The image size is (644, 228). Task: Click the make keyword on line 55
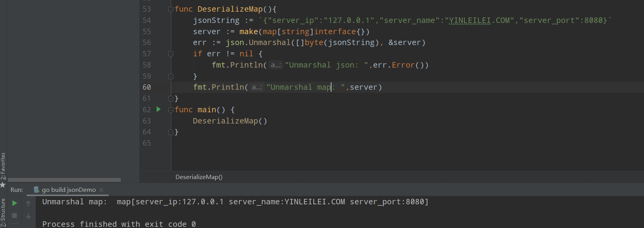(x=248, y=31)
